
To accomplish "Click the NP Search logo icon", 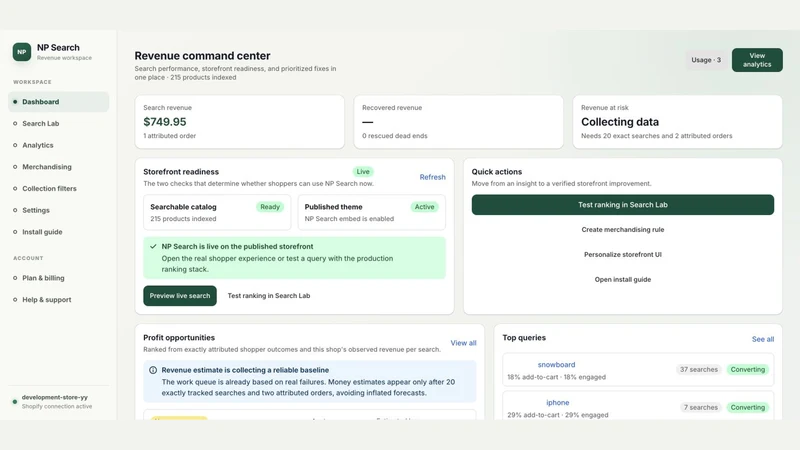I will (21, 52).
